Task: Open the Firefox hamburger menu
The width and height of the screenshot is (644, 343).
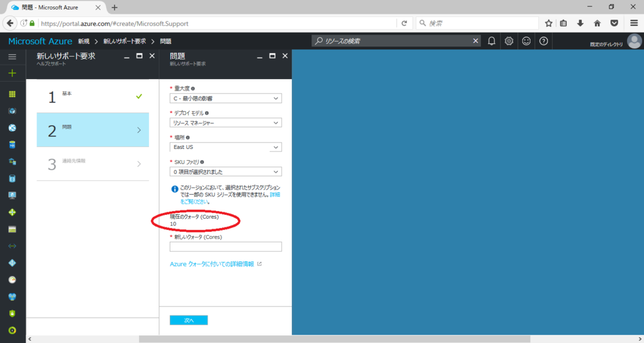Action: [x=634, y=23]
